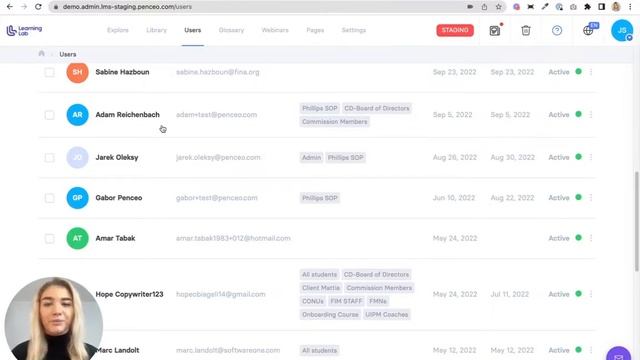This screenshot has height=360, width=640.
Task: Click the green status dot for Jarek Oleksy
Action: [578, 157]
